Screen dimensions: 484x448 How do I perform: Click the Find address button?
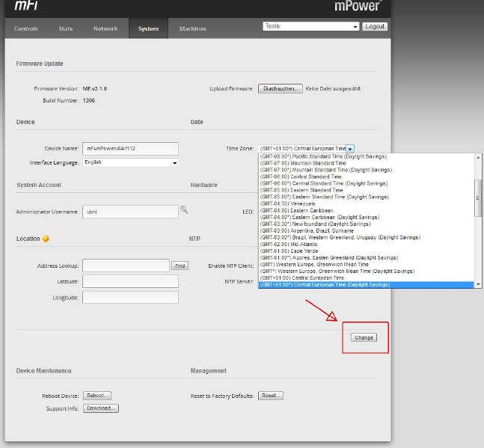[x=180, y=266]
